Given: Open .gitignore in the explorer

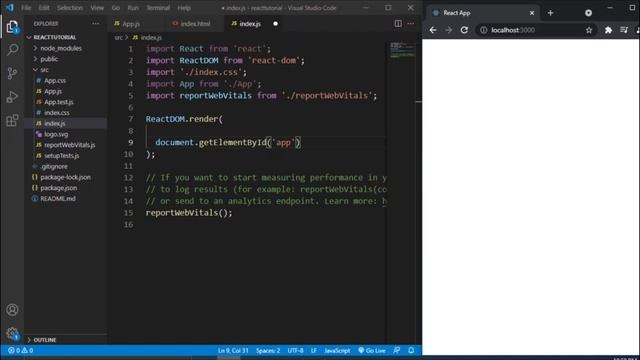Looking at the screenshot, I should point(54,167).
